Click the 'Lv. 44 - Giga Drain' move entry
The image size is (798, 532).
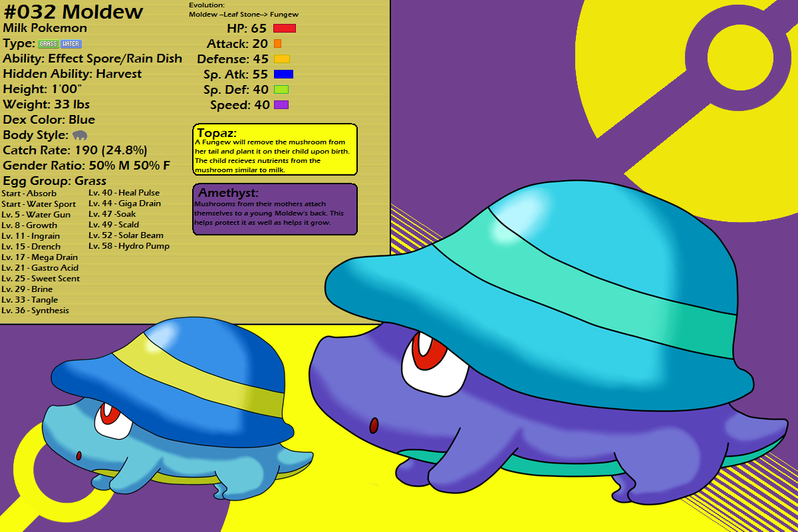click(x=125, y=203)
